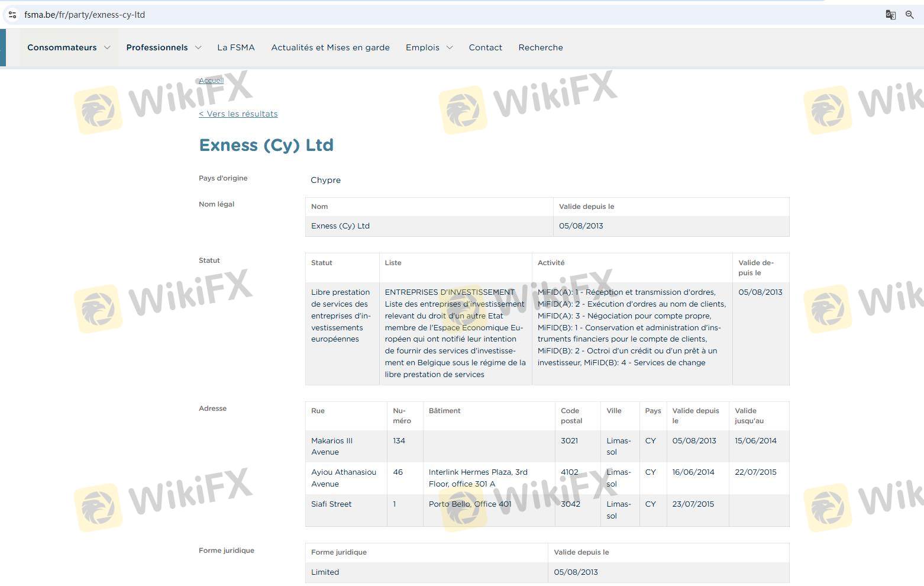Go to La FSMA page
This screenshot has width=924, height=586.
pos(235,47)
